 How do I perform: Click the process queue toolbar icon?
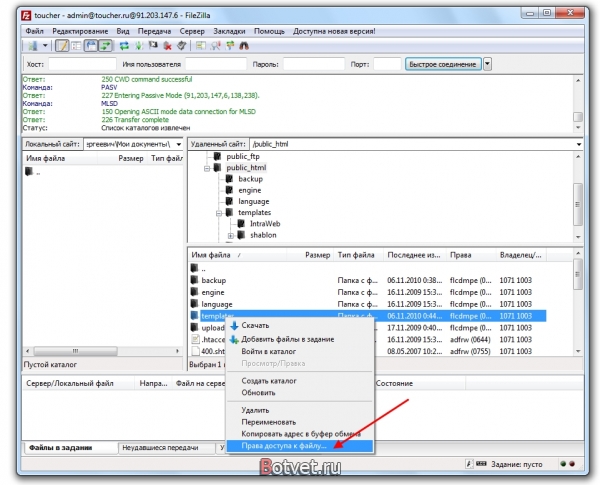tap(139, 46)
